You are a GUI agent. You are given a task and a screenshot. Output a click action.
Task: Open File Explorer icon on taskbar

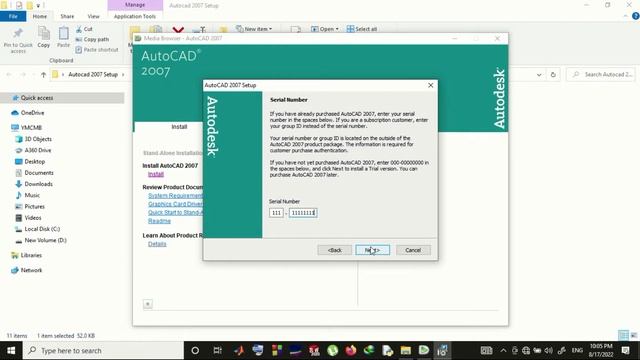(405, 351)
